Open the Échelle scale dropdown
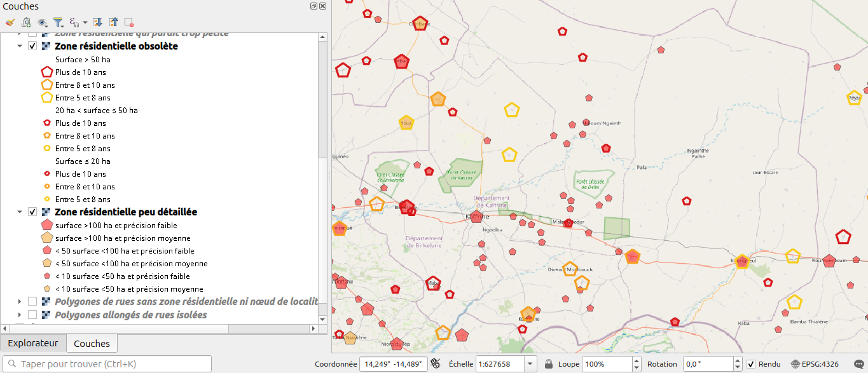This screenshot has width=868, height=373. [x=531, y=364]
